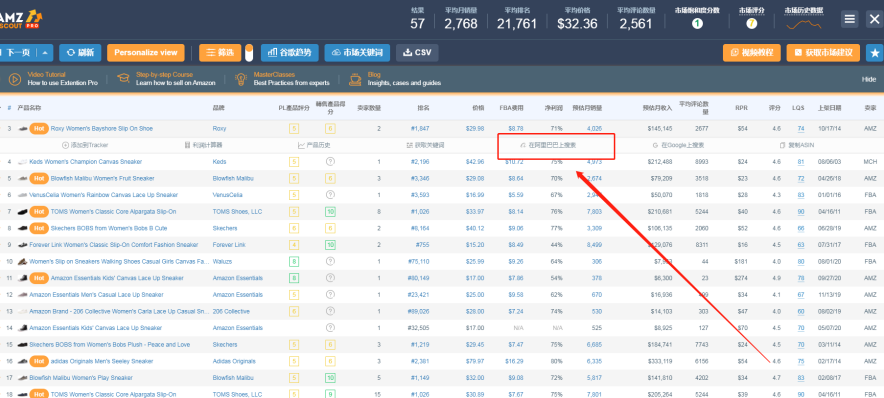
Task: Open the Video Tutorial link
Action: pyautogui.click(x=46, y=74)
